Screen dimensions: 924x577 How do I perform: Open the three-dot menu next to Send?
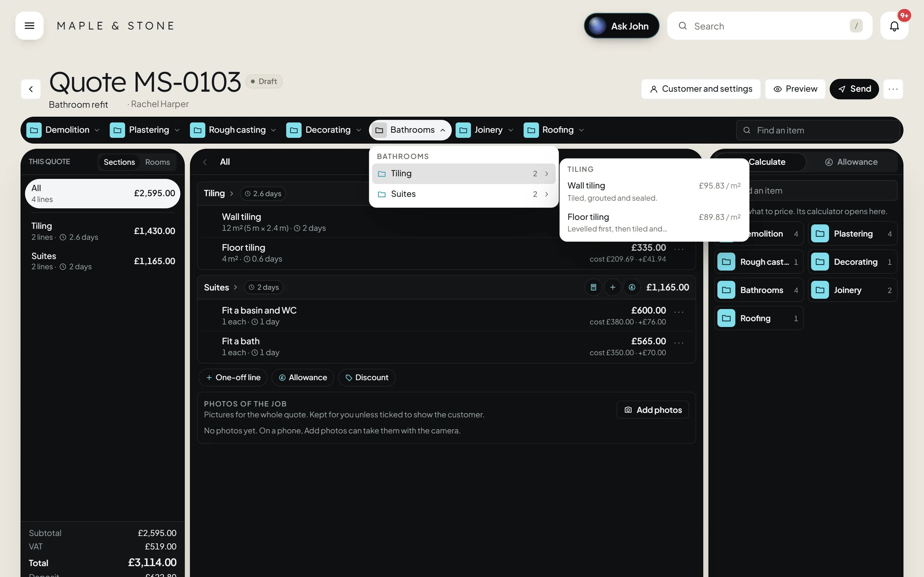pos(893,89)
